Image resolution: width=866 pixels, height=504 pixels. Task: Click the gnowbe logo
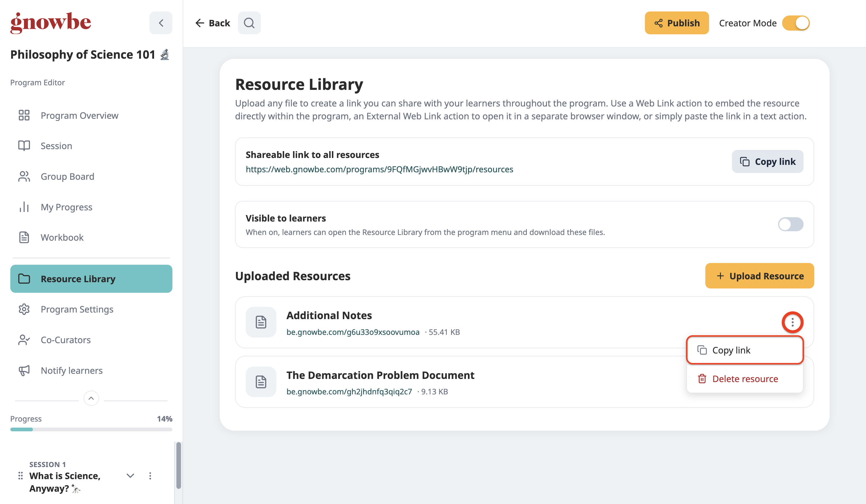(50, 23)
